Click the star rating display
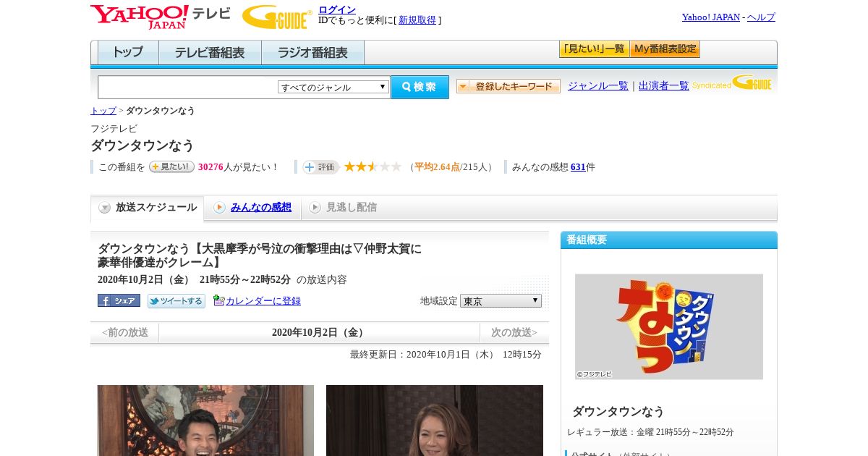The image size is (868, 456). tap(373, 166)
